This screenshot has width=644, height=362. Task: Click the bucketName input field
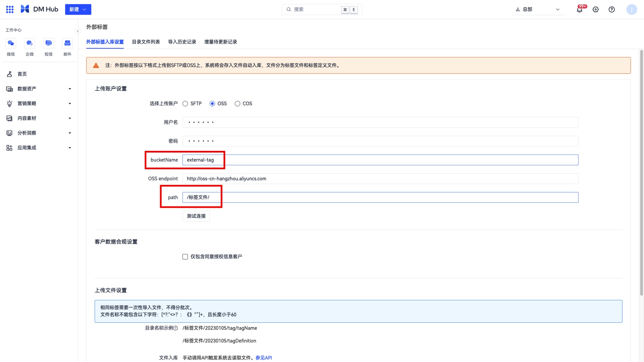tap(380, 160)
